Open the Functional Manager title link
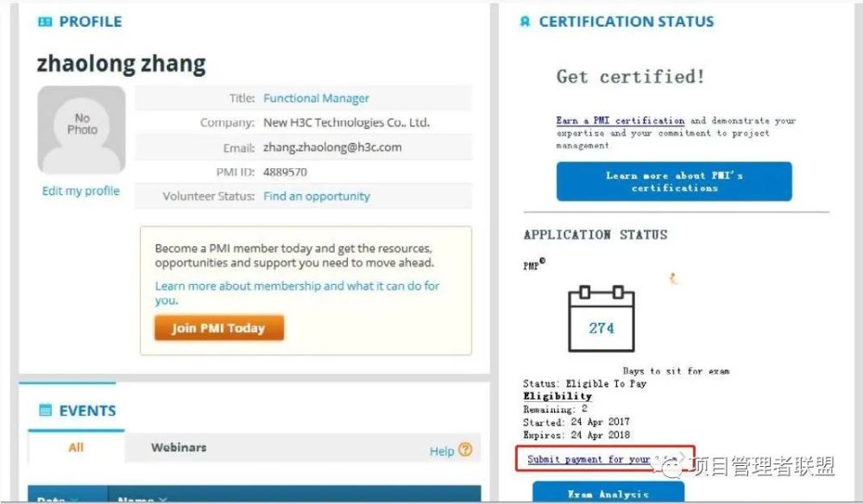This screenshot has height=504, width=863. coord(316,98)
